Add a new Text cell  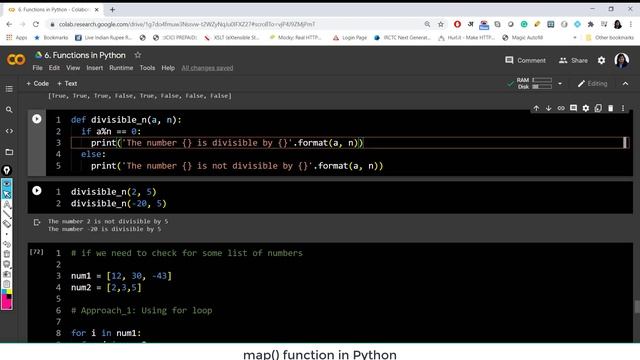[67, 83]
